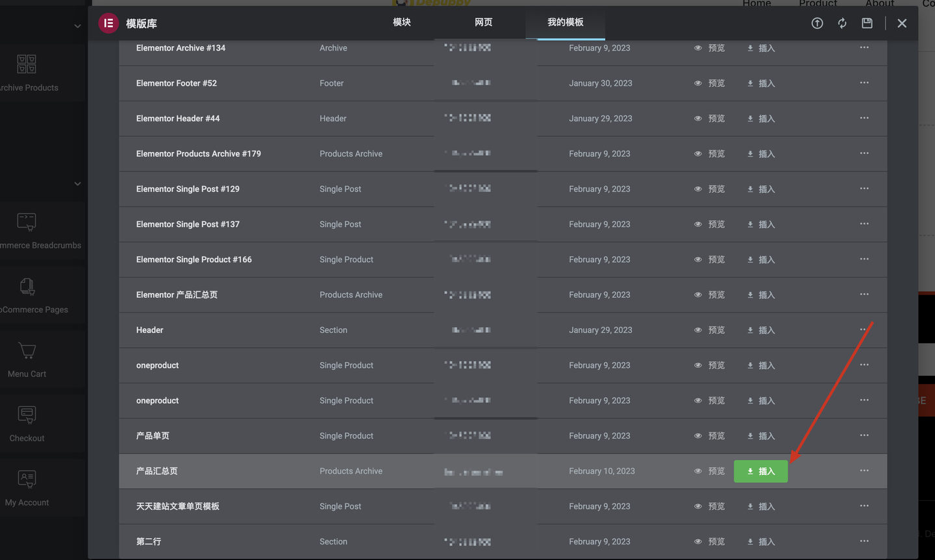Open more options for 第二行
The image size is (935, 560).
(864, 541)
